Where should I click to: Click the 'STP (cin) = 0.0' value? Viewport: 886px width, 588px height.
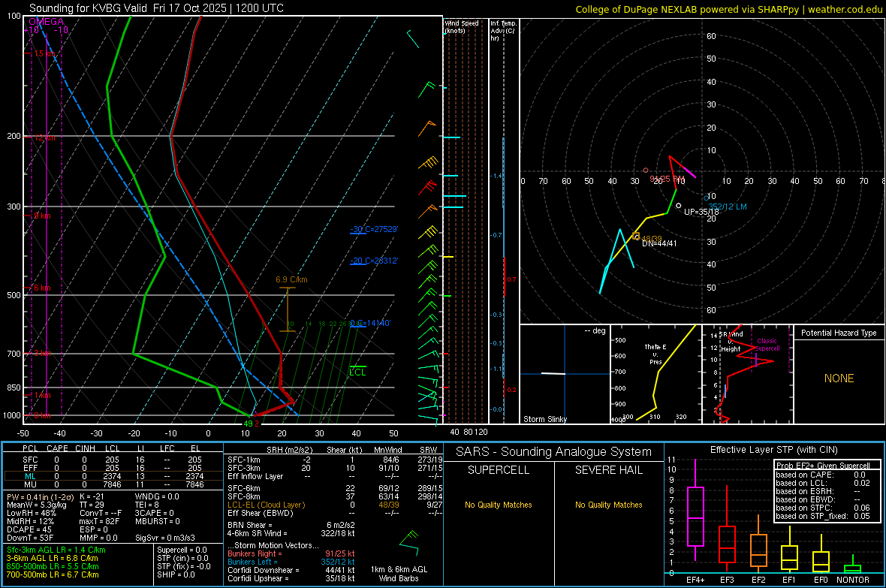point(182,558)
